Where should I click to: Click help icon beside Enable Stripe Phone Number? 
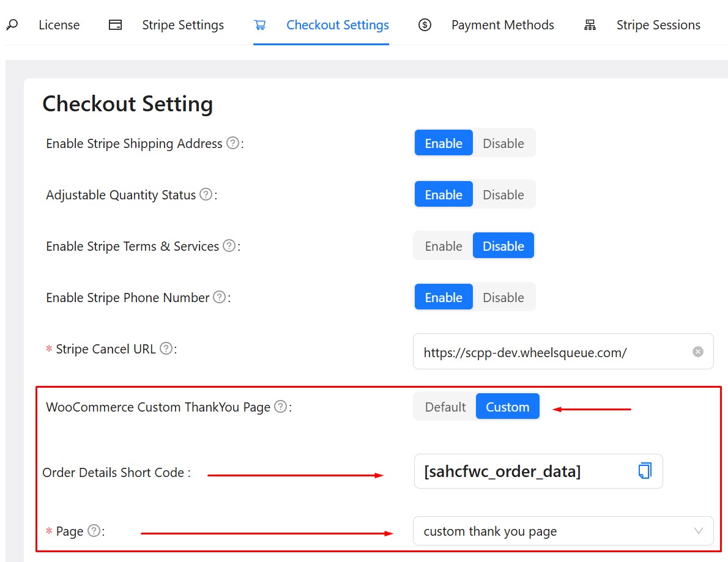pos(219,297)
